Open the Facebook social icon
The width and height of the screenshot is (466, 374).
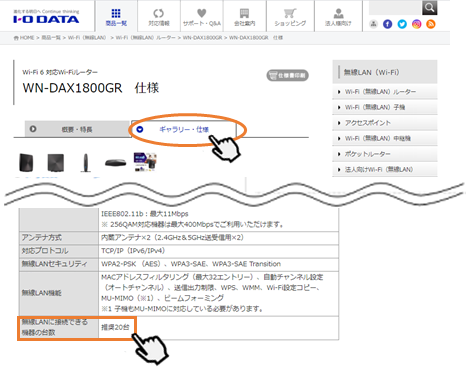(x=387, y=24)
